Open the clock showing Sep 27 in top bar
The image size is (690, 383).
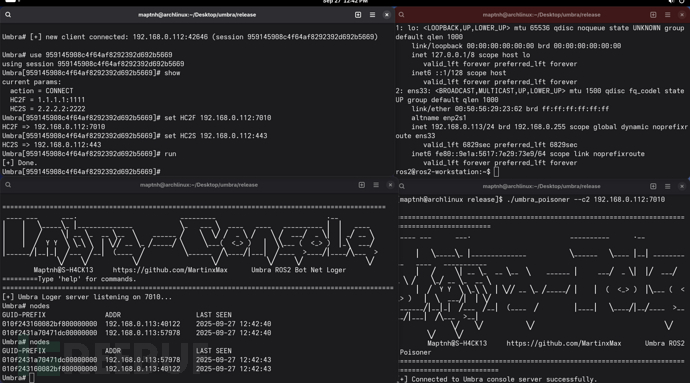(x=345, y=2)
